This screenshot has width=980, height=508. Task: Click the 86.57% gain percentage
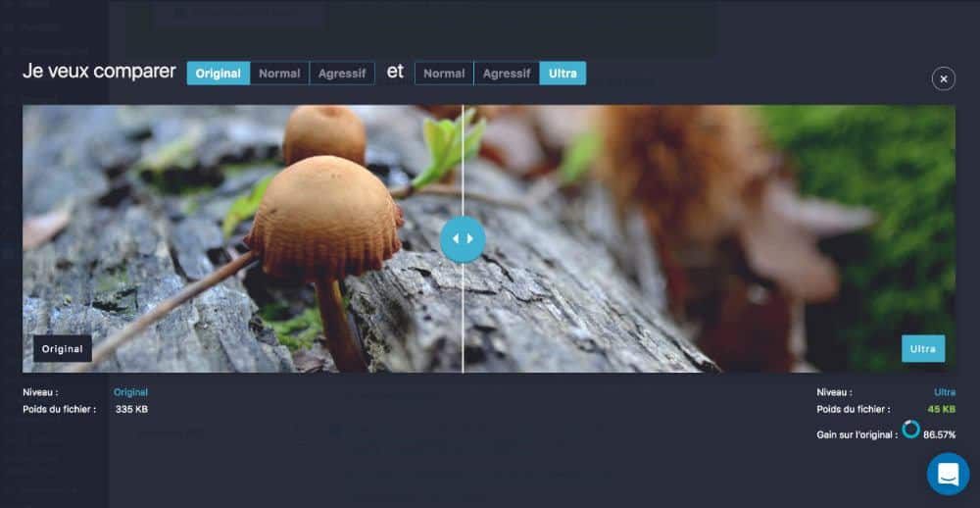pos(940,434)
